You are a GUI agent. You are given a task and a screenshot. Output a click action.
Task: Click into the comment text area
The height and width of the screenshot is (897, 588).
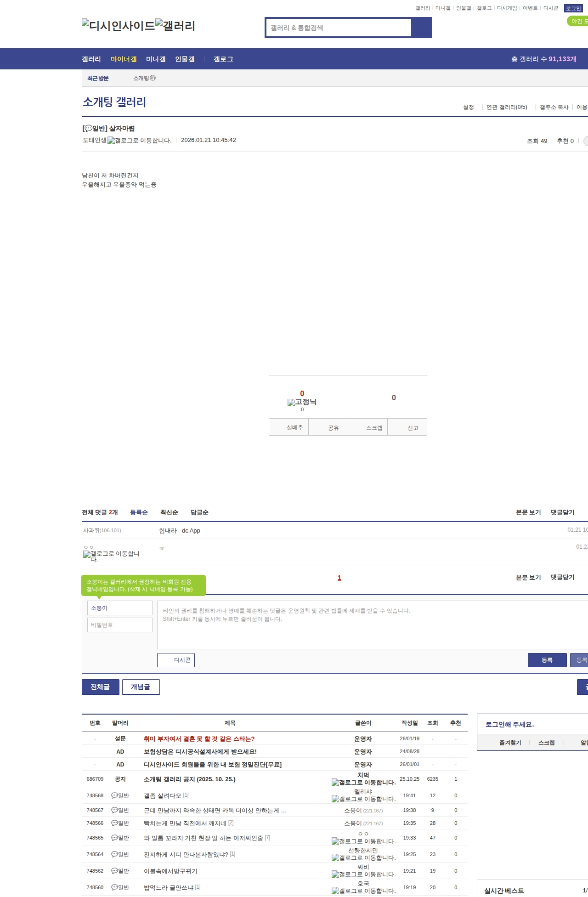pyautogui.click(x=373, y=625)
